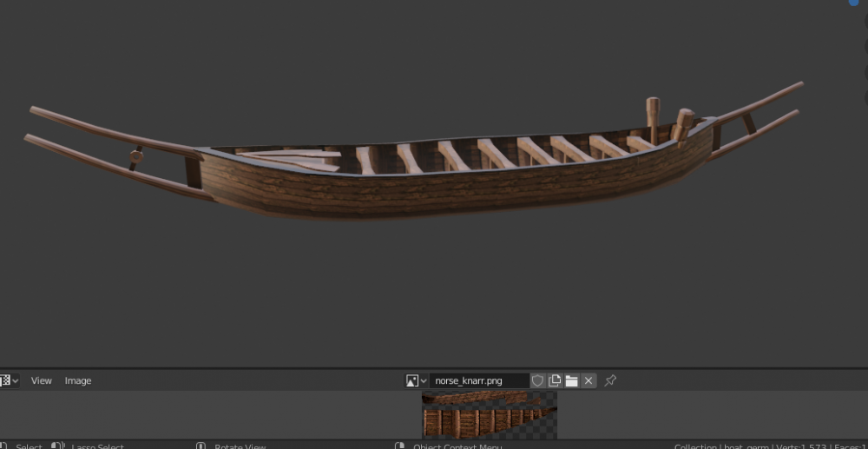Click the Select mouse hint icon in status bar

coord(4,446)
